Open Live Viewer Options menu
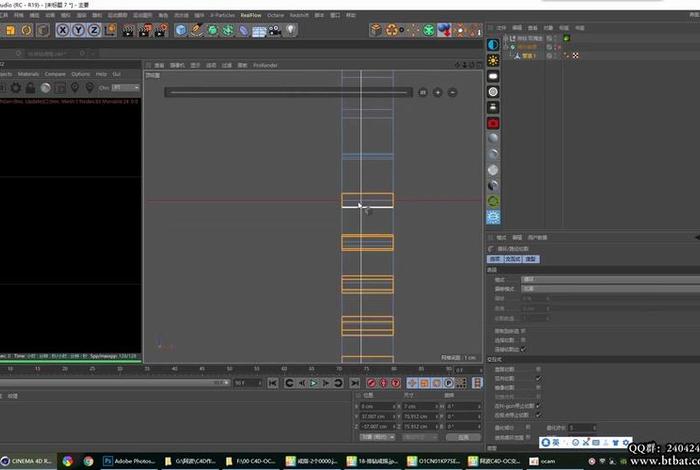The height and width of the screenshot is (470, 700). coord(80,74)
